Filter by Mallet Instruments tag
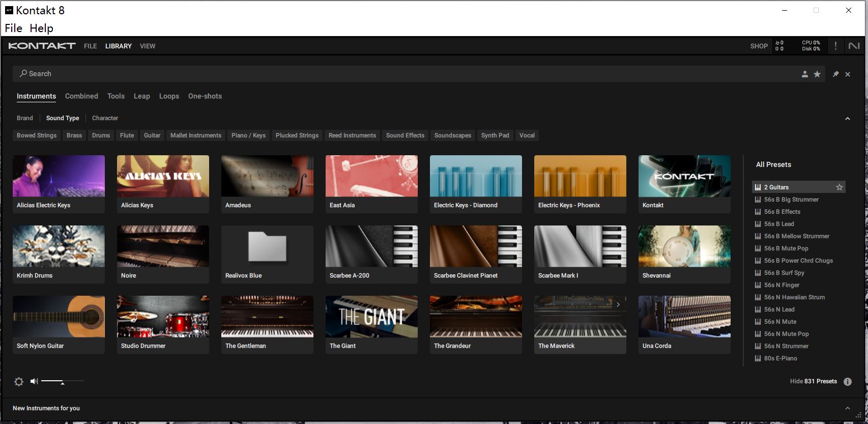The width and height of the screenshot is (868, 424). point(196,135)
